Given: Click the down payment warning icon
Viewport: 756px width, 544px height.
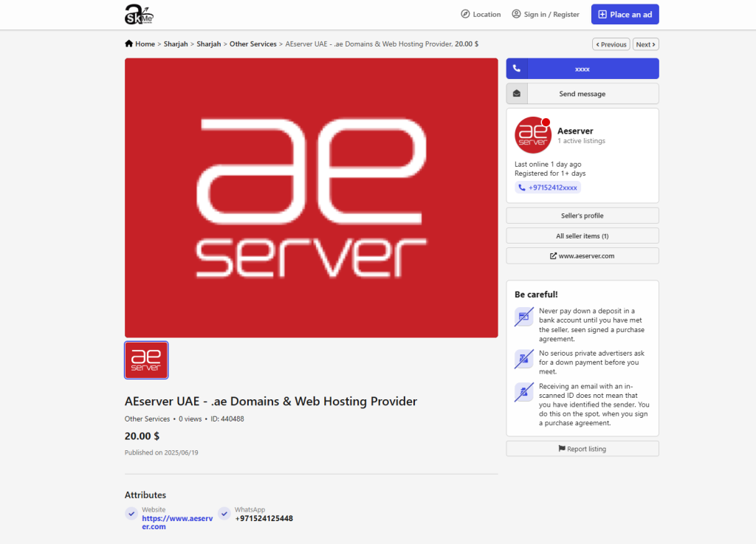Looking at the screenshot, I should pos(524,359).
